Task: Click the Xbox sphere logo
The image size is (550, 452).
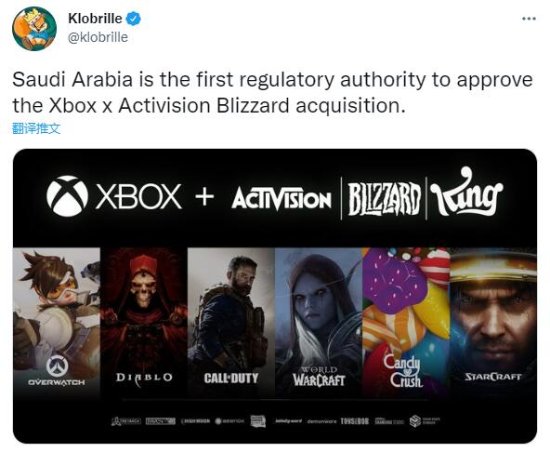Action: [67, 196]
